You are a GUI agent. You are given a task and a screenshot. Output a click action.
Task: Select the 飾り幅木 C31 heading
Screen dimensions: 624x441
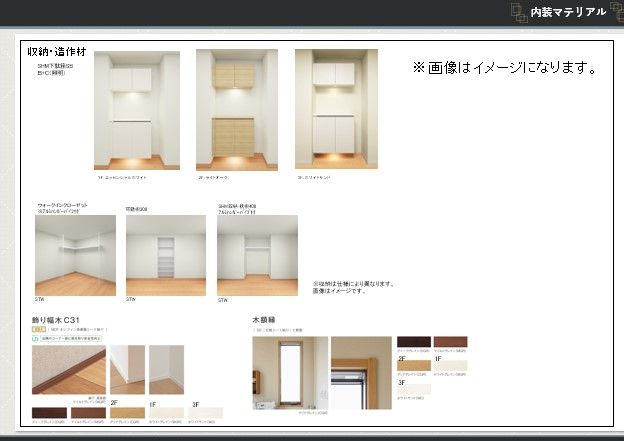[x=56, y=320]
